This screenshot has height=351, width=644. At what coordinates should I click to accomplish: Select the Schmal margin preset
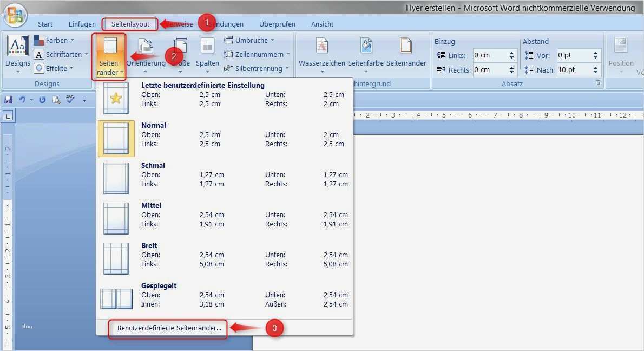[225, 178]
